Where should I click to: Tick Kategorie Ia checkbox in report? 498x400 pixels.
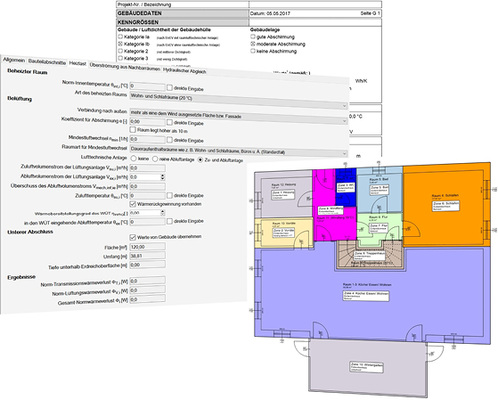(120, 36)
